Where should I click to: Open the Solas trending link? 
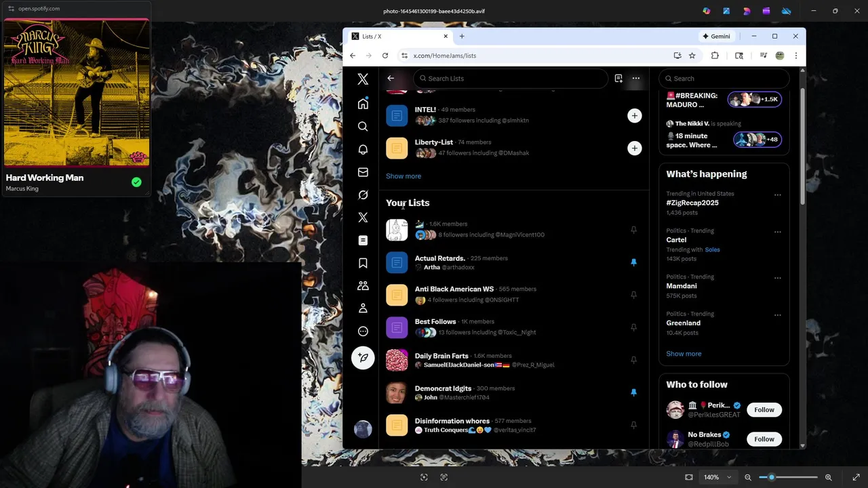(x=712, y=249)
